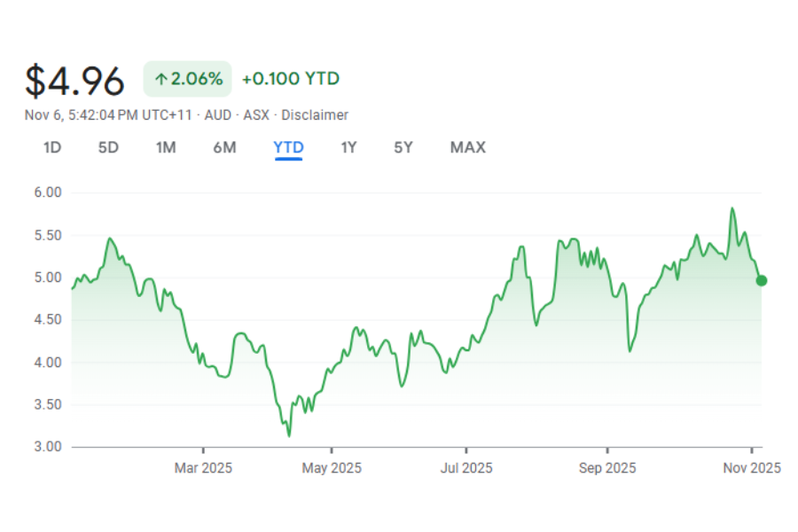Click the chart's highest peak before Nov 2025

click(x=731, y=208)
